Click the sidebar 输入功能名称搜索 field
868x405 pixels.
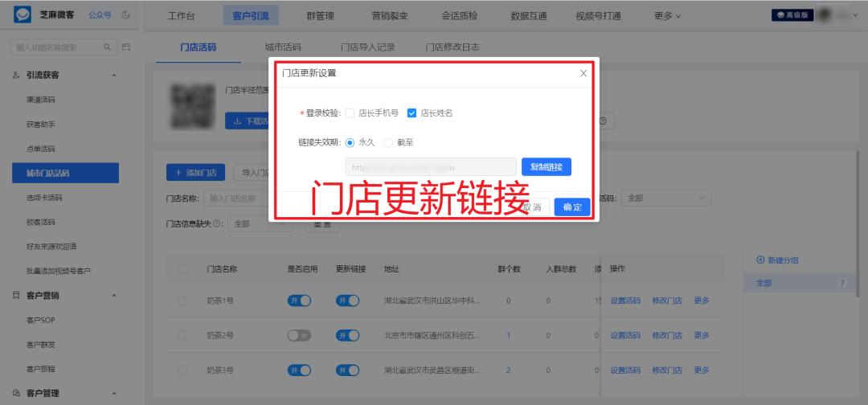tap(63, 47)
